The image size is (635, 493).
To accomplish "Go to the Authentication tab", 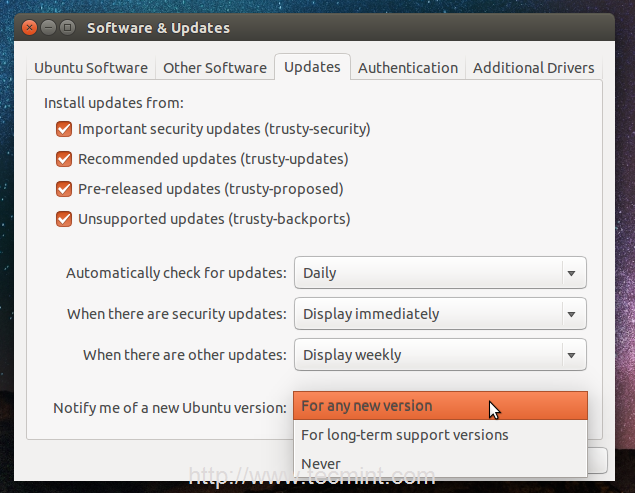I will pos(408,68).
